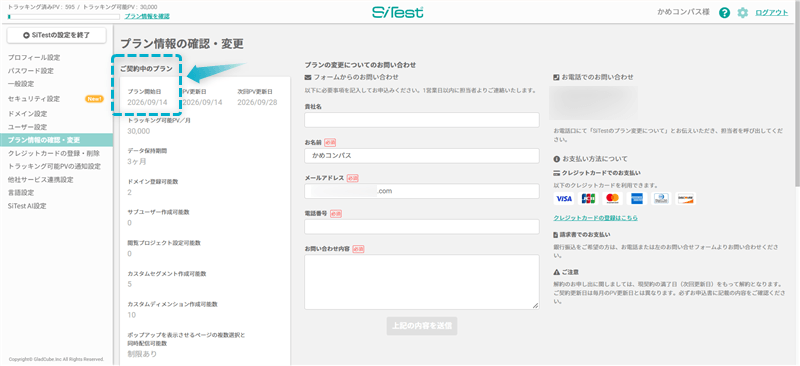Image resolution: width=800 pixels, height=366 pixels.
Task: Click the American Express card icon
Action: (x=637, y=199)
